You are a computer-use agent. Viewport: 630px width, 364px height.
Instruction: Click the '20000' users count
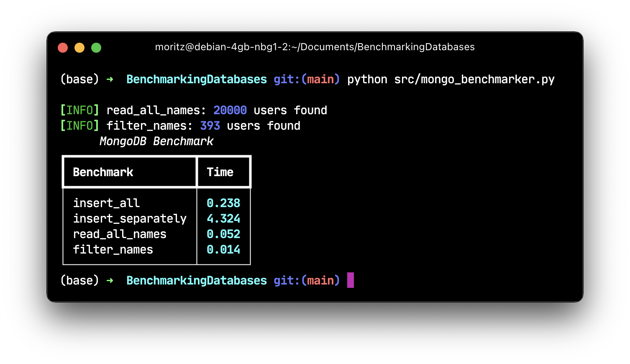(230, 110)
